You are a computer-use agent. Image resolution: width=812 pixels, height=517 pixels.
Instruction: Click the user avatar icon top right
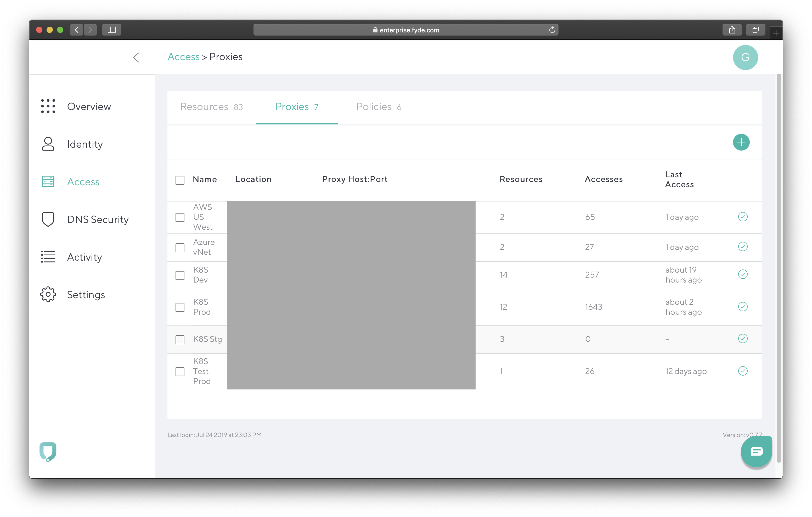(x=745, y=58)
